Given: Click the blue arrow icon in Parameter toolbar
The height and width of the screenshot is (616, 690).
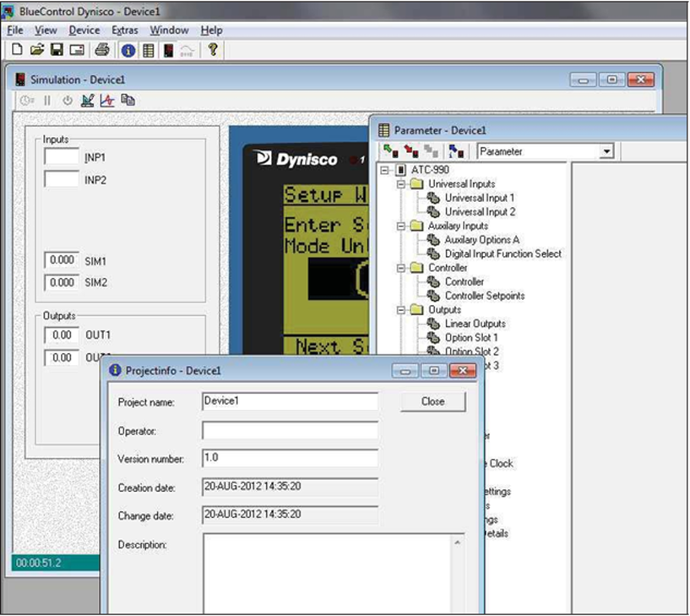Looking at the screenshot, I should [x=456, y=151].
